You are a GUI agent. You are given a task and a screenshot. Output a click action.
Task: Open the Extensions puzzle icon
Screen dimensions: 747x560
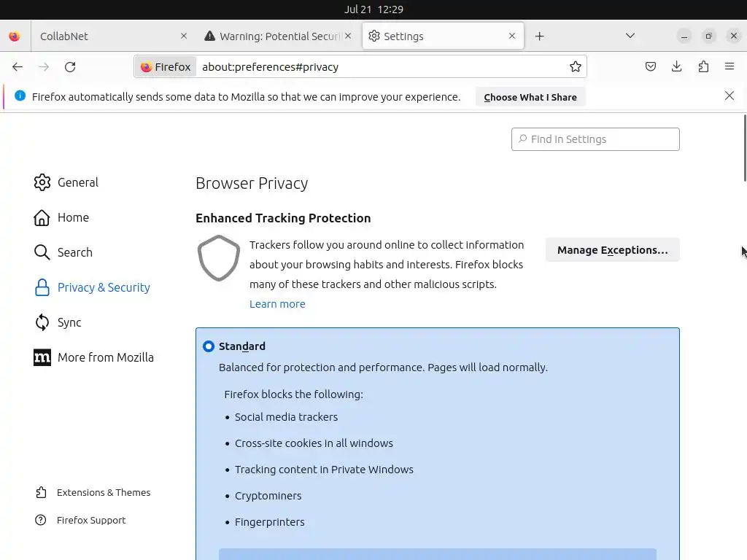tap(703, 67)
